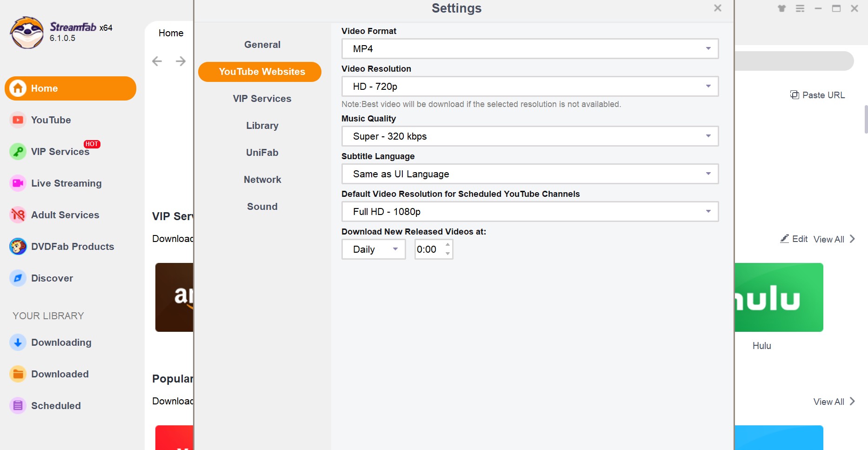Viewport: 868px width, 450px height.
Task: Select YouTube in the main sidebar
Action: click(70, 120)
